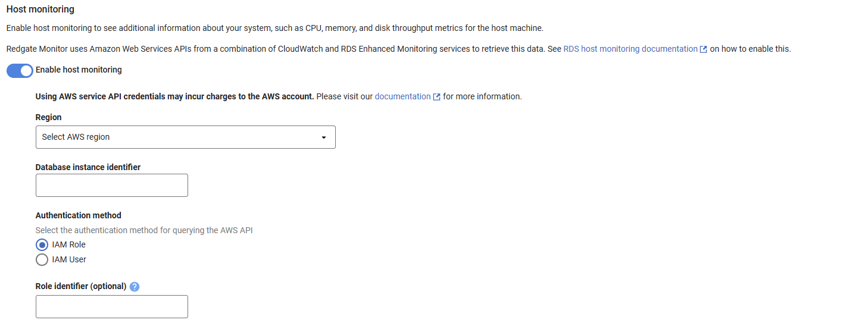Click the Role identifier (optional) label
This screenshot has width=868, height=323.
click(x=81, y=286)
